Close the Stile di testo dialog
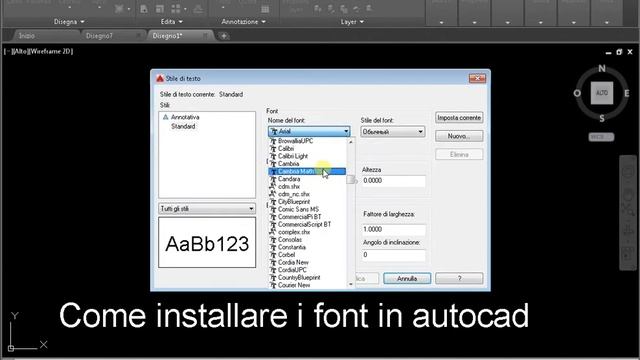 (477, 78)
